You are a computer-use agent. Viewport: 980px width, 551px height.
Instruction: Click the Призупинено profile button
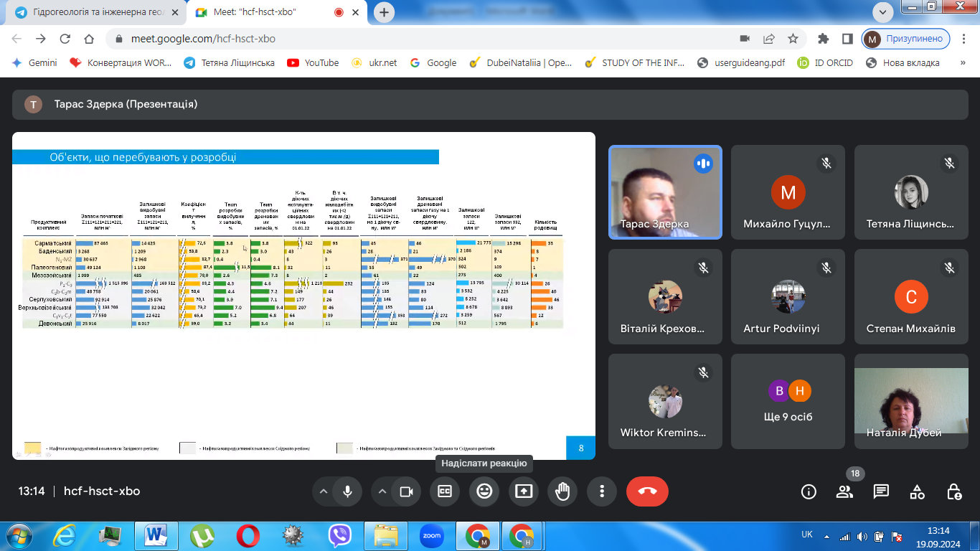(906, 39)
